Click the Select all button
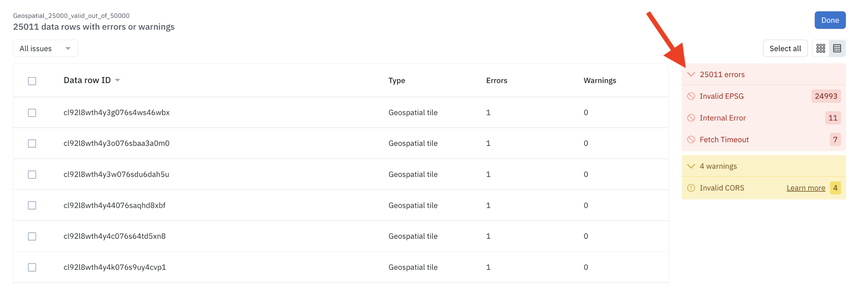 pos(785,48)
